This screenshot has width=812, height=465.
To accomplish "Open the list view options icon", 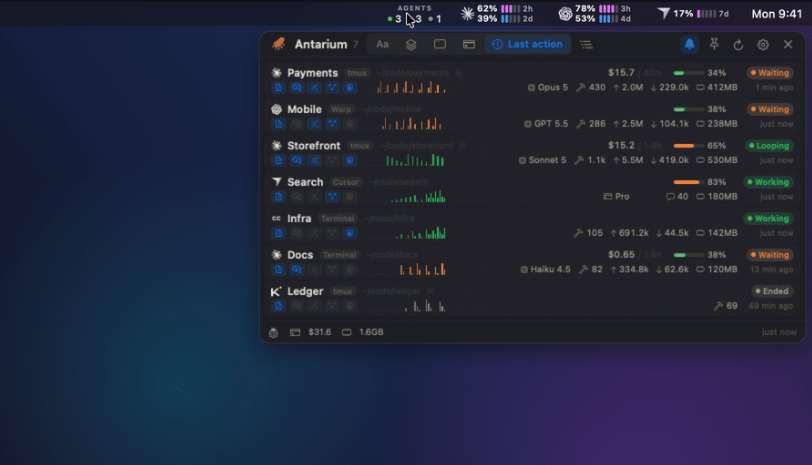I will point(586,45).
